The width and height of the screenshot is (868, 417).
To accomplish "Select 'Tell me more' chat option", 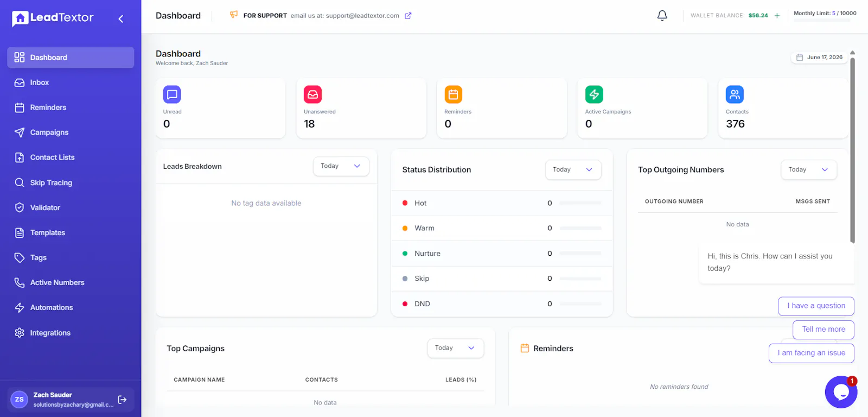I will pyautogui.click(x=824, y=329).
